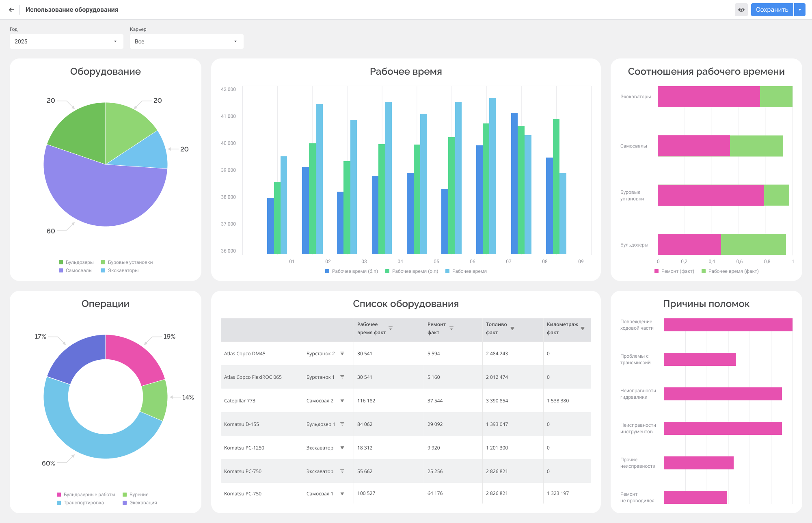Click the Komatsu D-155 equipment name

click(242, 424)
